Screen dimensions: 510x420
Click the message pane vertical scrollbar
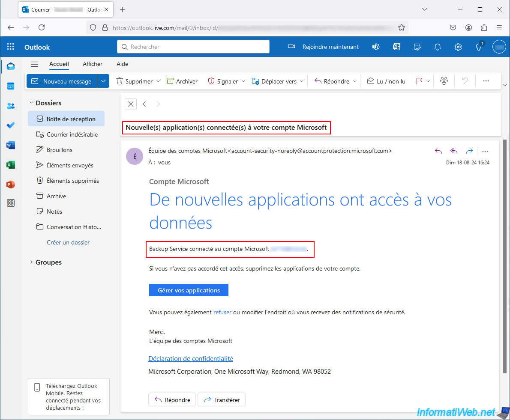tap(505, 256)
